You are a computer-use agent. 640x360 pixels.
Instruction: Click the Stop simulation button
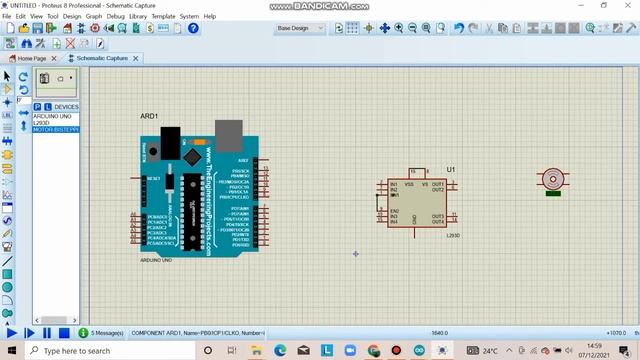pos(64,333)
